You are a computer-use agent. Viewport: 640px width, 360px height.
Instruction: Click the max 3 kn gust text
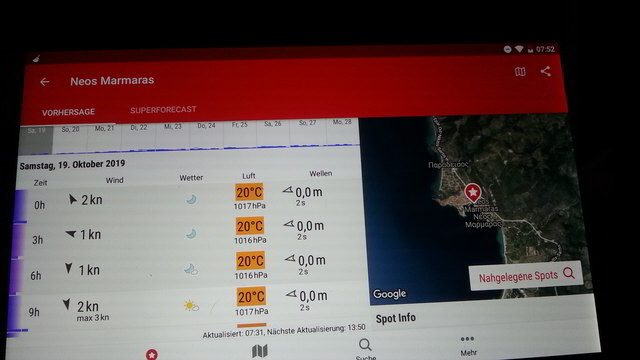93,318
